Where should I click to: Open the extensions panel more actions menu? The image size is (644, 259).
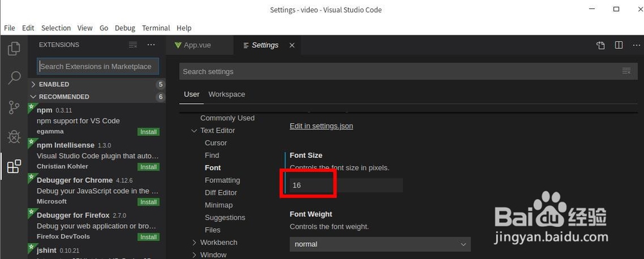[151, 45]
